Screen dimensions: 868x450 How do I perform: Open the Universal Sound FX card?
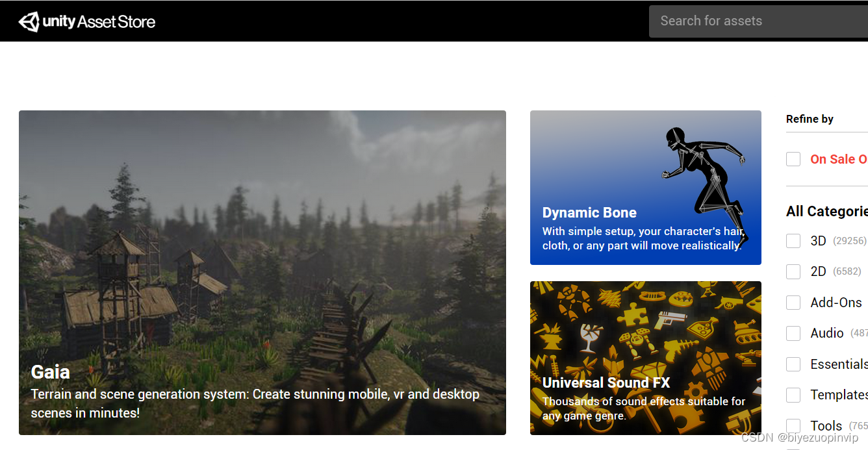point(646,358)
